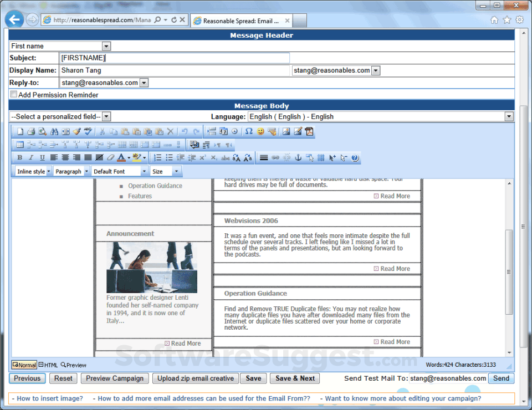This screenshot has width=532, height=410.
Task: Check Add Permission Reminder checkbox
Action: (13, 94)
